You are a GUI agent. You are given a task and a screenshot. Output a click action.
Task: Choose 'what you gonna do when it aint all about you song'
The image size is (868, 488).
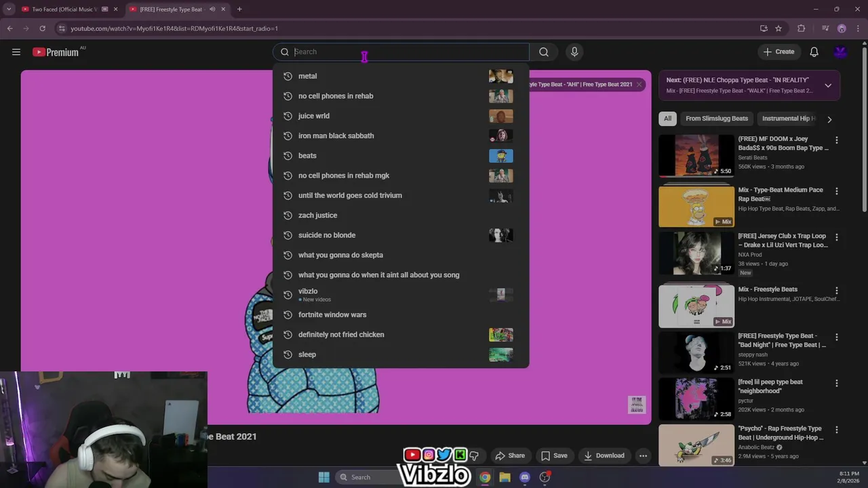click(x=401, y=275)
